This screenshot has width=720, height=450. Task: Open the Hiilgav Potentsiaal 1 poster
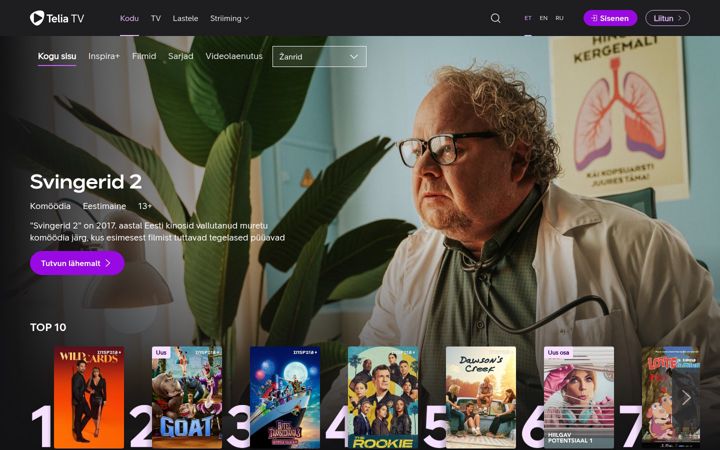pos(579,397)
